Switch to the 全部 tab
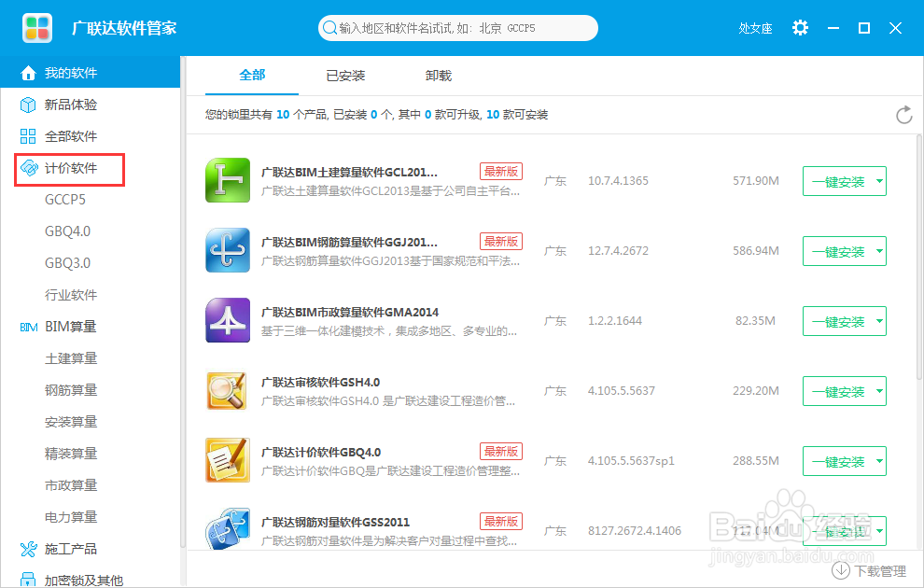The image size is (924, 588). click(252, 76)
